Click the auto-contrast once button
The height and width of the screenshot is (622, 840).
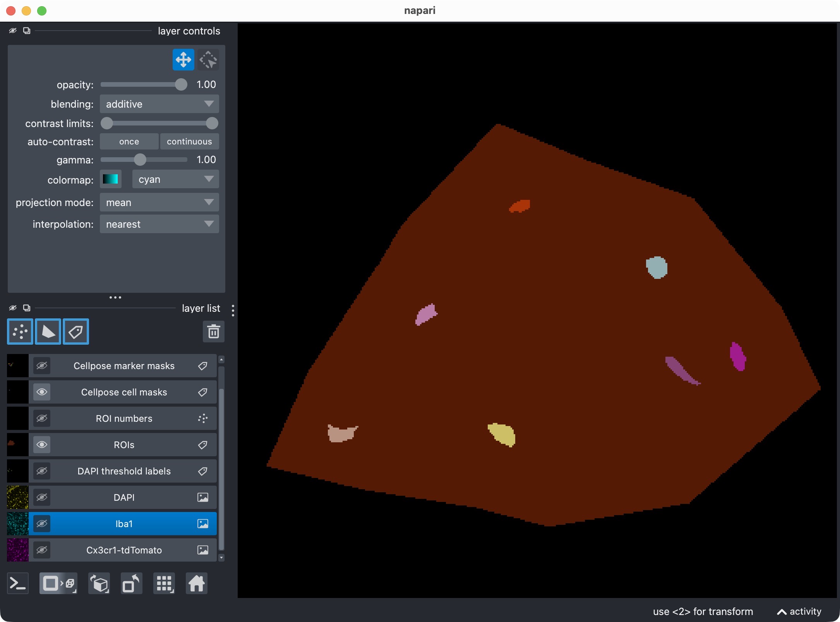[x=129, y=142]
